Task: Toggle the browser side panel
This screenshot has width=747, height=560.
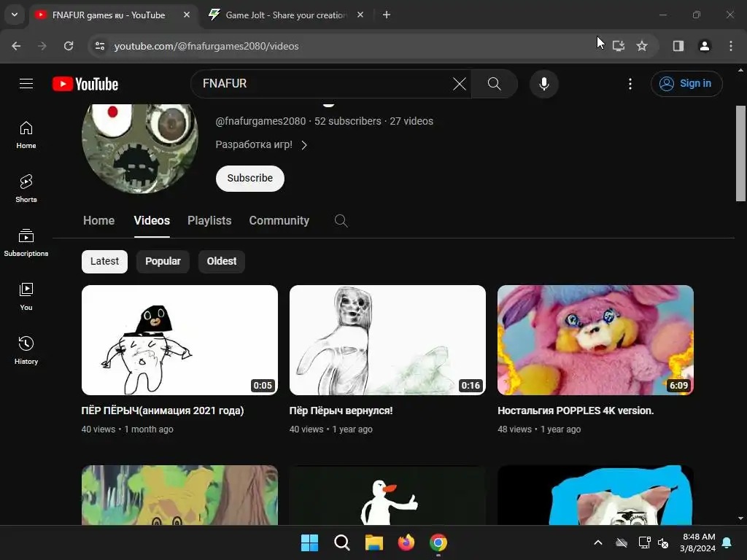Action: pos(678,46)
